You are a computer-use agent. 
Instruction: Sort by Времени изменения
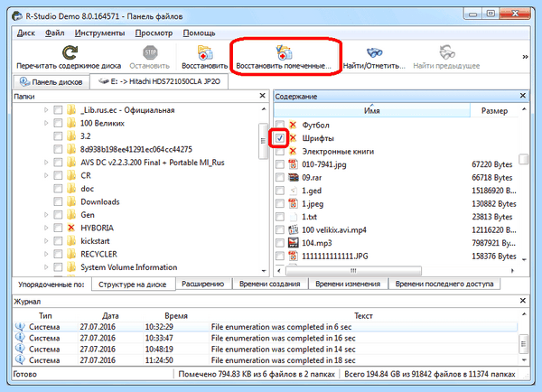click(348, 284)
